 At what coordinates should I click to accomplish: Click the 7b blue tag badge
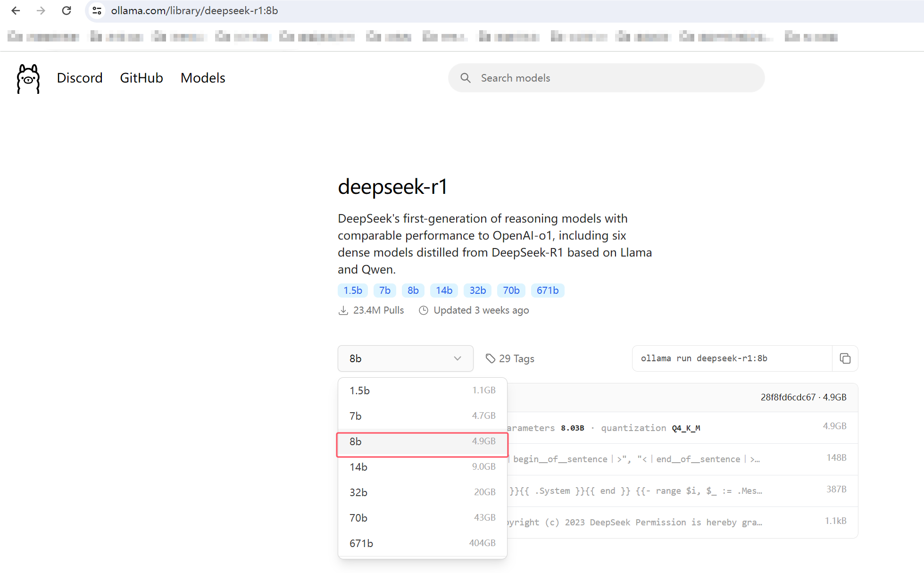click(x=384, y=291)
